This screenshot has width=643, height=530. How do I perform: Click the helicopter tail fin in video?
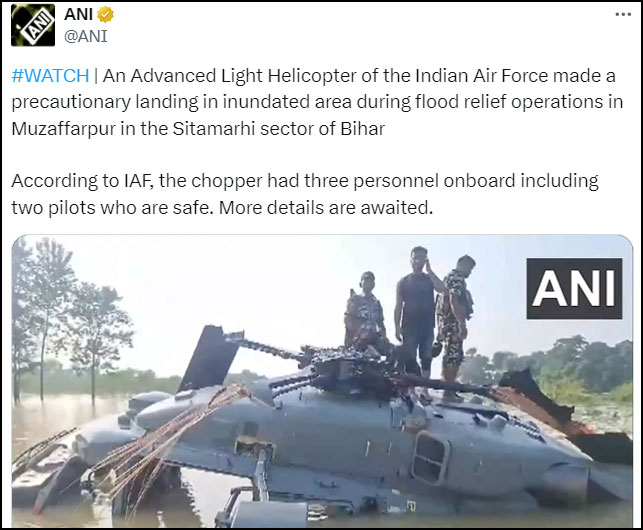click(x=208, y=358)
